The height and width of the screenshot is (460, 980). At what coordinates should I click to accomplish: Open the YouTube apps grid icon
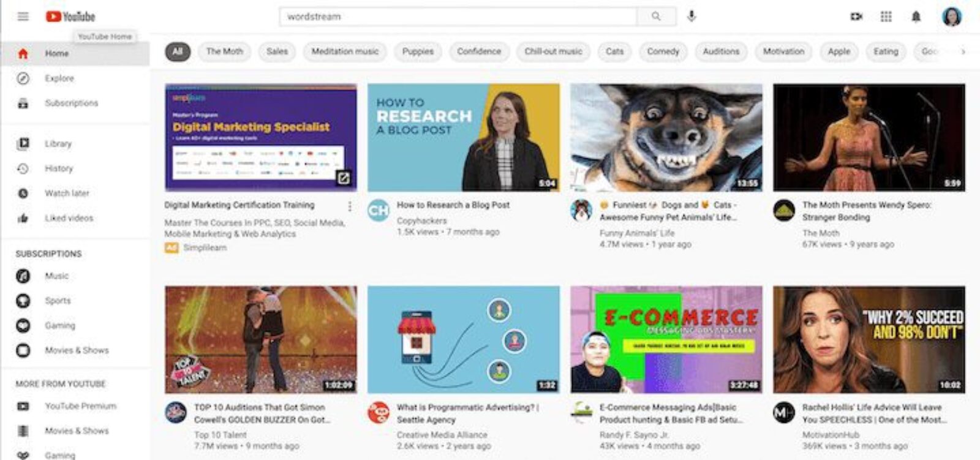(x=886, y=17)
